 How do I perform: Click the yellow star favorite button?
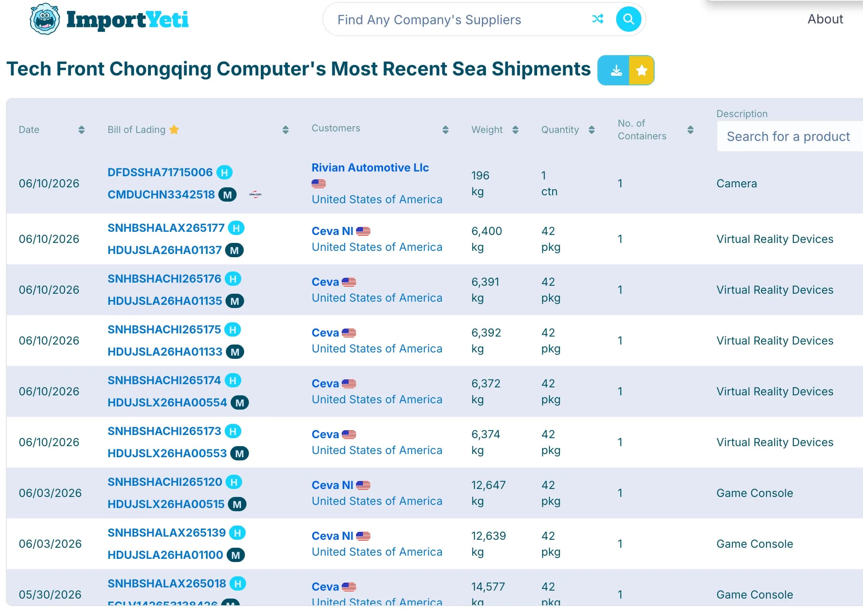[641, 70]
